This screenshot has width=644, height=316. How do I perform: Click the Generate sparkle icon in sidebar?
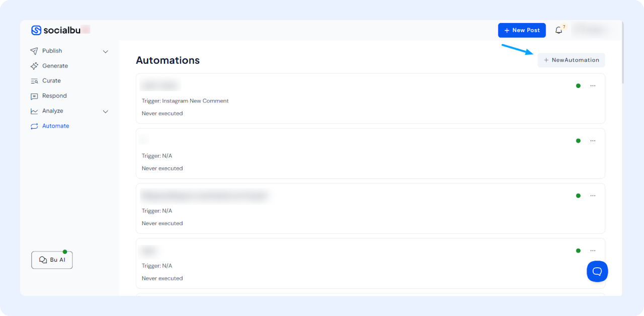point(34,66)
